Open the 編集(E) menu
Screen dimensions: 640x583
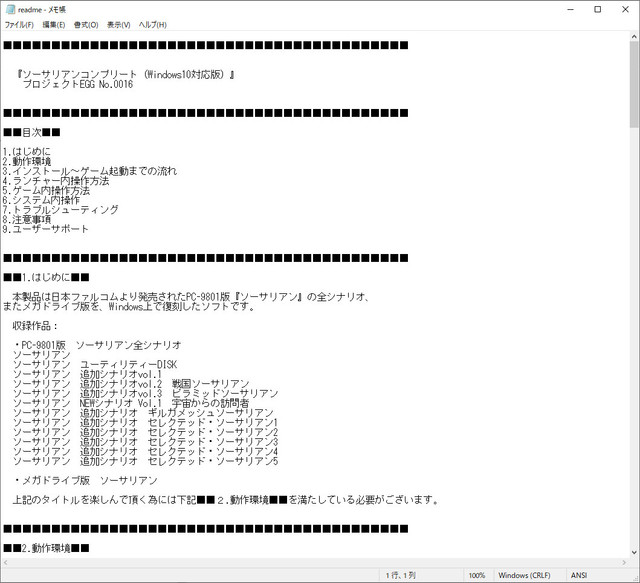53,25
